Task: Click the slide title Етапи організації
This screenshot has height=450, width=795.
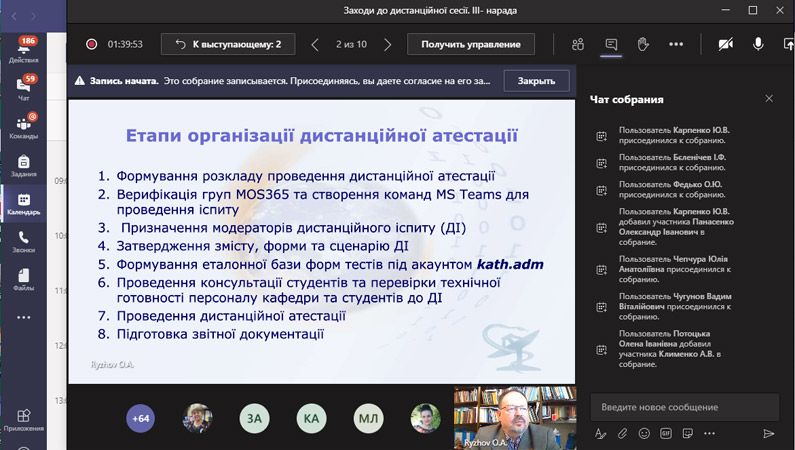Action: 322,135
